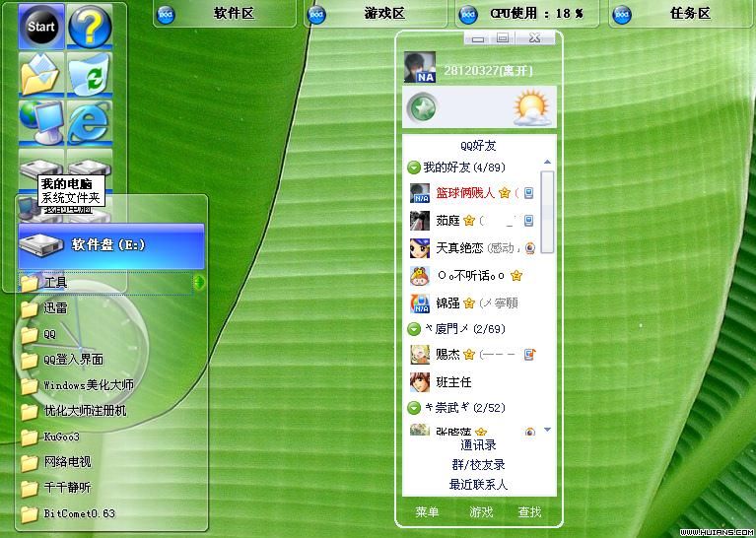Screen dimensions: 756x538
Task: Select the QQ好友 panel header
Action: (478, 145)
